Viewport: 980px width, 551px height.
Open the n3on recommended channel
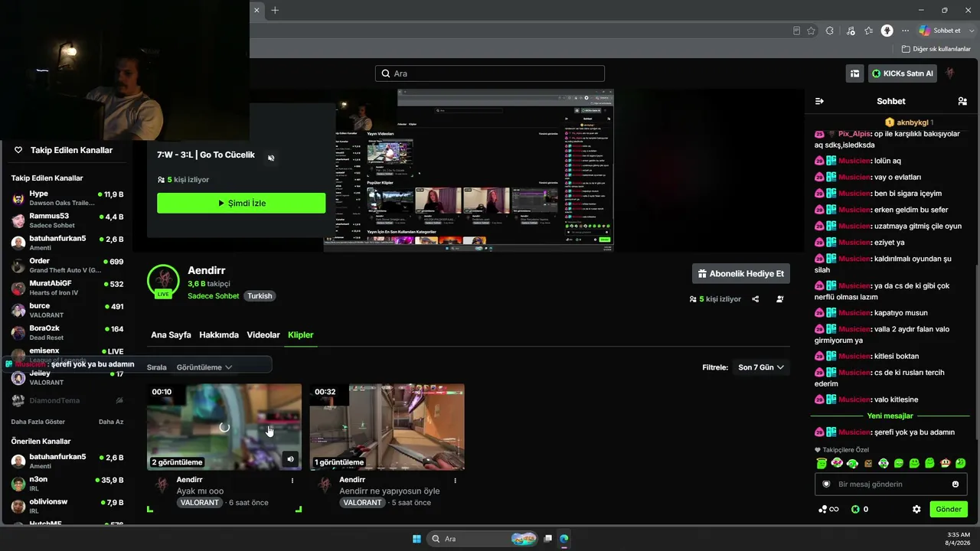point(67,484)
